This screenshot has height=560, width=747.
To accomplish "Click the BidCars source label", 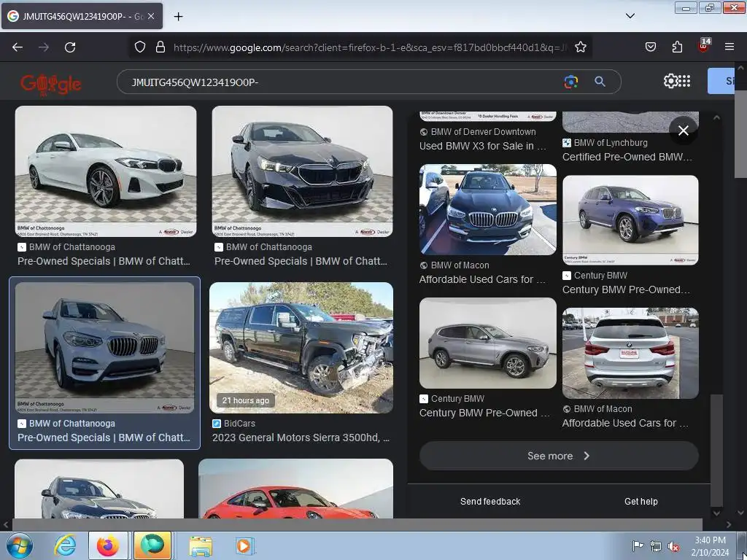I will [239, 424].
